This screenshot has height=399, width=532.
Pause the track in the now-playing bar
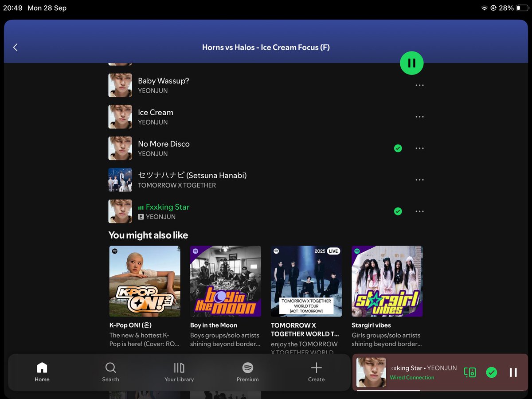point(513,372)
